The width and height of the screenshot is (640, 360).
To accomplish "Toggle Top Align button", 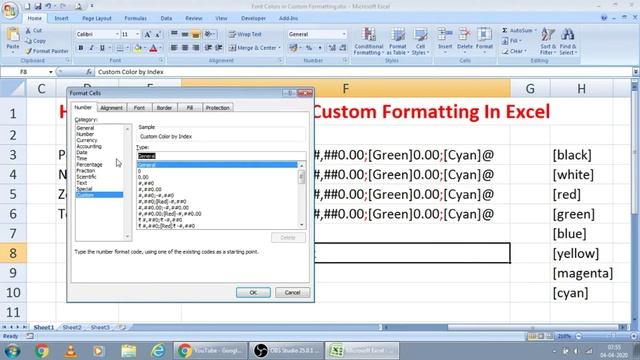I will (174, 34).
